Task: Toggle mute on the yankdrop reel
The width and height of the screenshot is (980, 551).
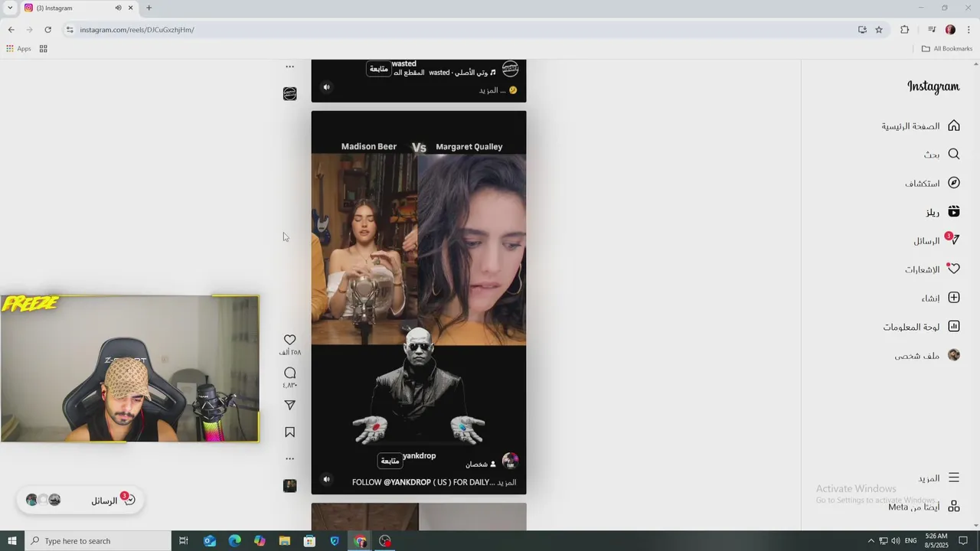Action: point(326,479)
